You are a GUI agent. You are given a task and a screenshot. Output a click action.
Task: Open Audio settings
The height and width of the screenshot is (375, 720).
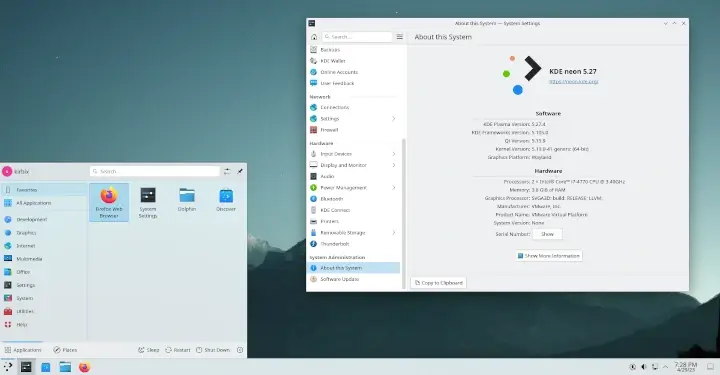pyautogui.click(x=354, y=176)
